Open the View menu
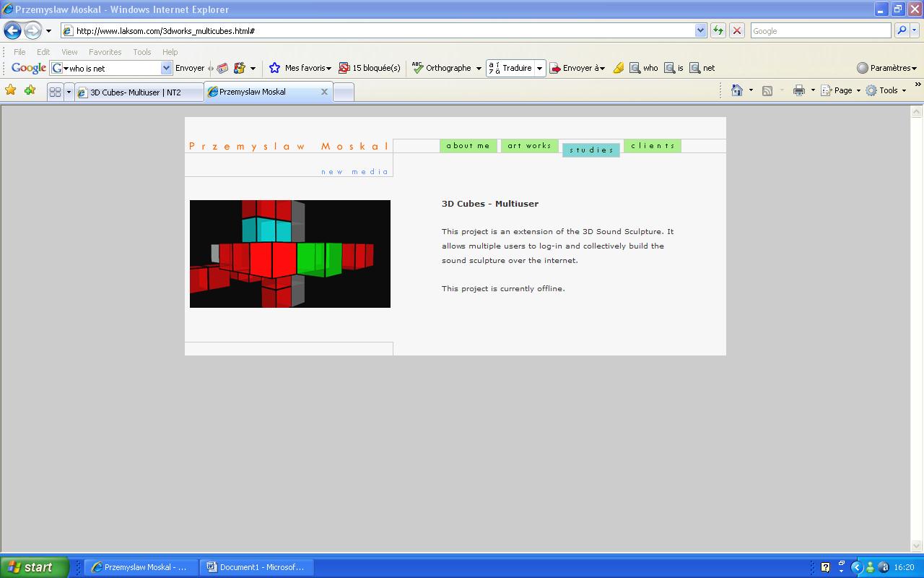 69,52
